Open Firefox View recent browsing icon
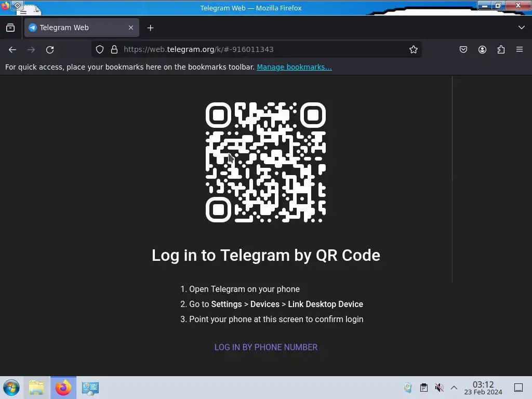Image resolution: width=532 pixels, height=399 pixels. coord(10,28)
